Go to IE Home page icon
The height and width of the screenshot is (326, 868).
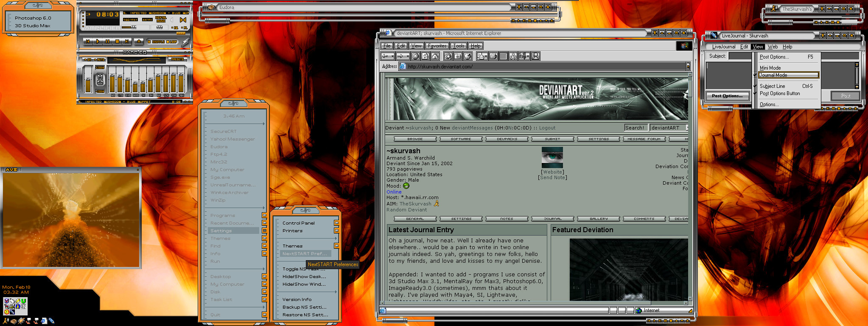(435, 56)
